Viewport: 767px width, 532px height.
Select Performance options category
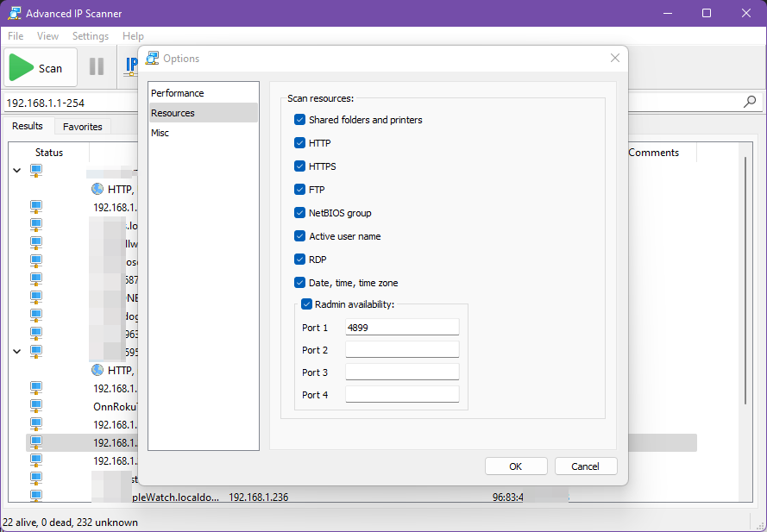[x=204, y=93]
